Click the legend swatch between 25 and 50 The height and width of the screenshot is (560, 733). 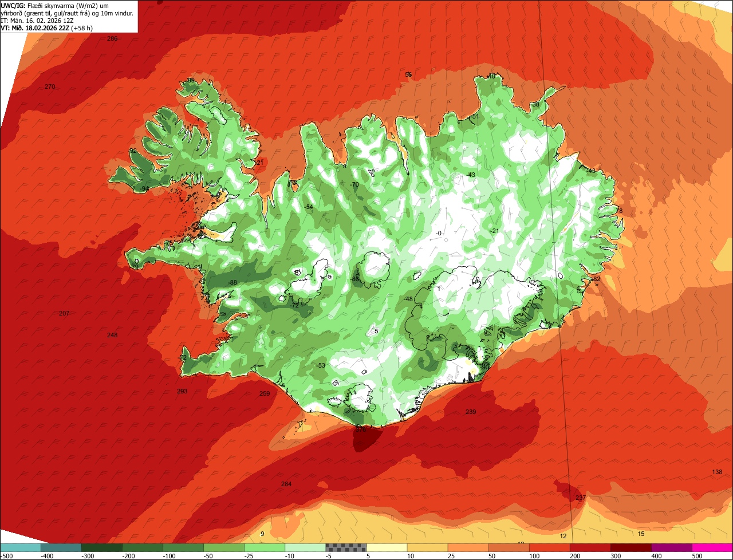point(468,547)
